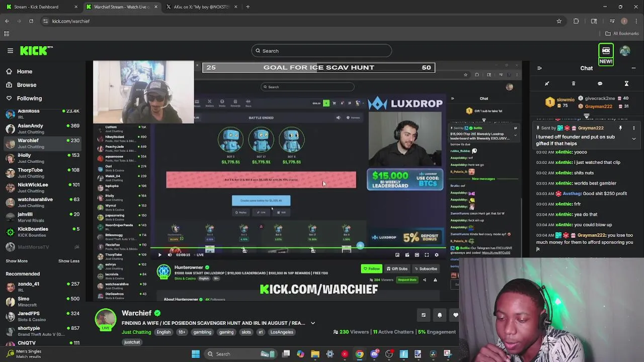Expand the Warchief stream title chevron

312,323
